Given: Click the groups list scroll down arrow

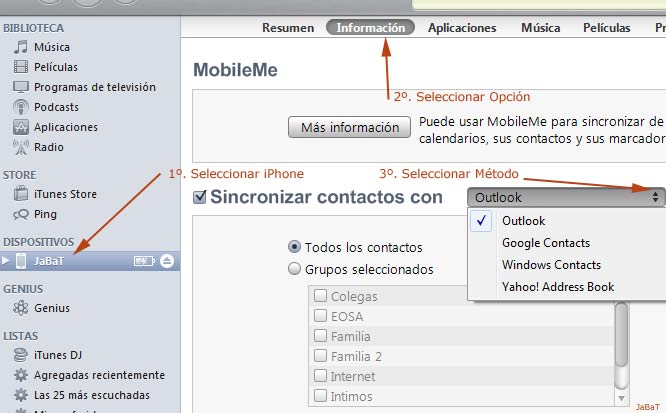Looking at the screenshot, I should [621, 399].
